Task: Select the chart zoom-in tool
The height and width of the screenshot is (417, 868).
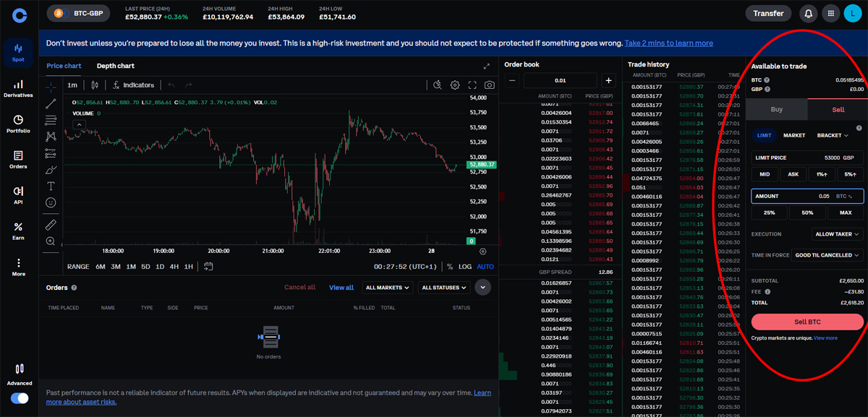Action: (x=51, y=241)
